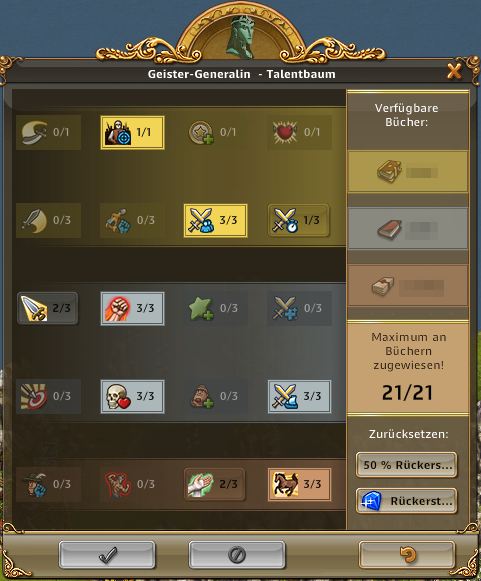Pick the sword blade talent 2/3

pos(48,308)
